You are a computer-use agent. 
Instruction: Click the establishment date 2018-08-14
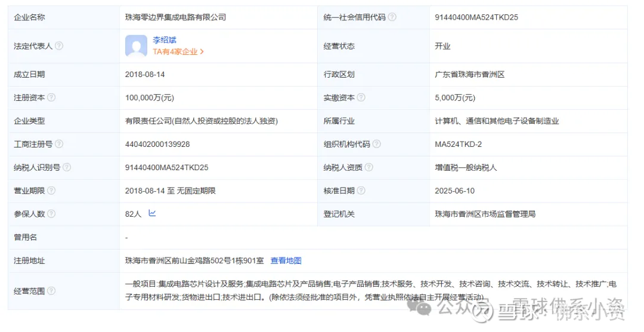tap(145, 75)
